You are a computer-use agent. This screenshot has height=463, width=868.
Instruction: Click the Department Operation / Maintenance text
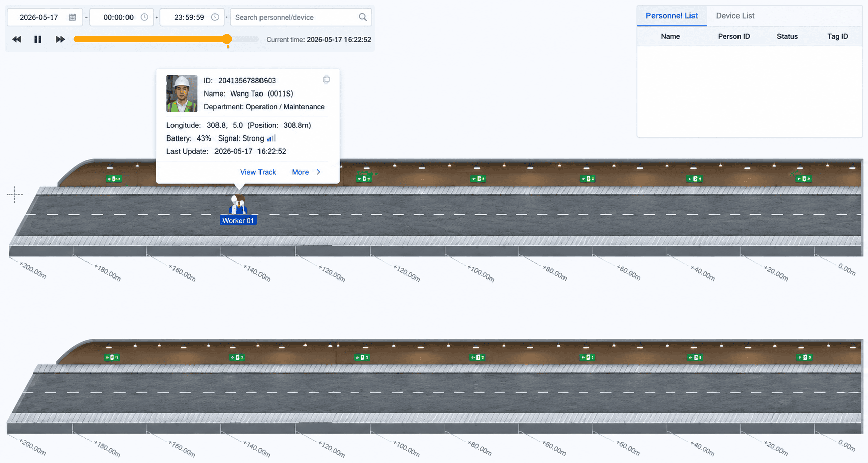coord(264,107)
